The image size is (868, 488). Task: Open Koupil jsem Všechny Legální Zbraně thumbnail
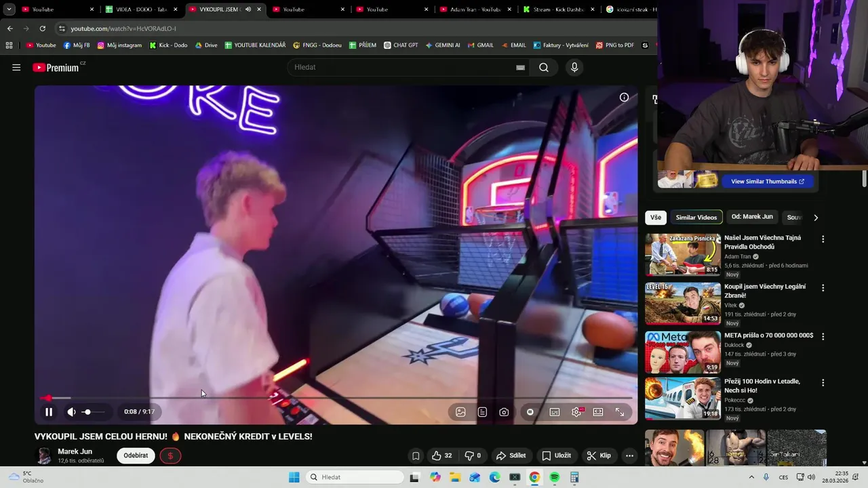683,304
